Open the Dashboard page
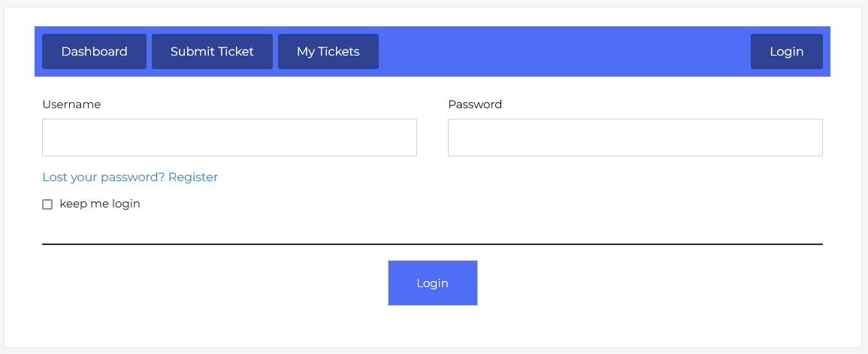 tap(94, 52)
